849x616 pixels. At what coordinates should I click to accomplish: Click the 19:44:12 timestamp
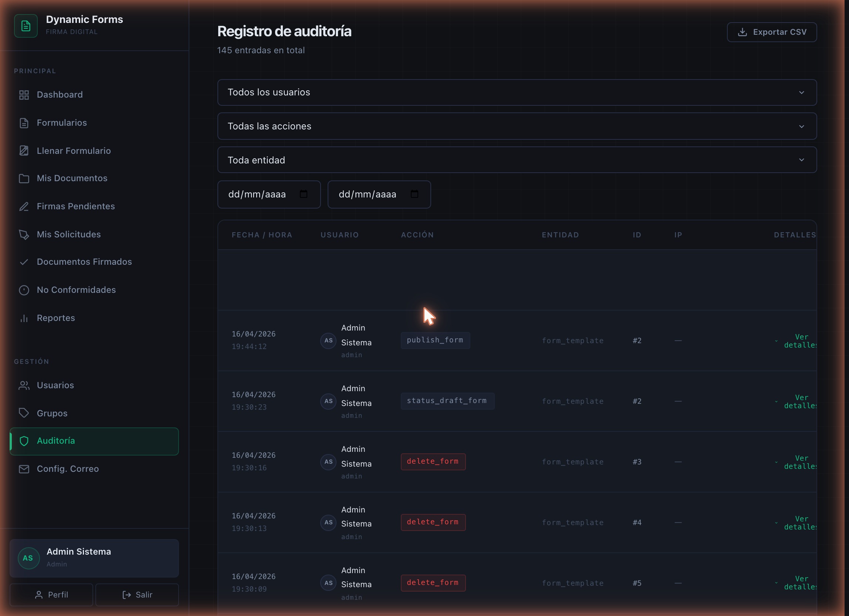pyautogui.click(x=249, y=346)
